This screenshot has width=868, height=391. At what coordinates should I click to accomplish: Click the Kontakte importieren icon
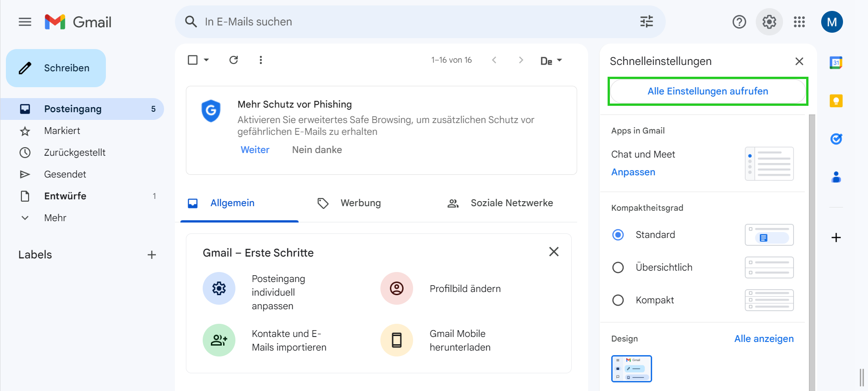tap(219, 340)
